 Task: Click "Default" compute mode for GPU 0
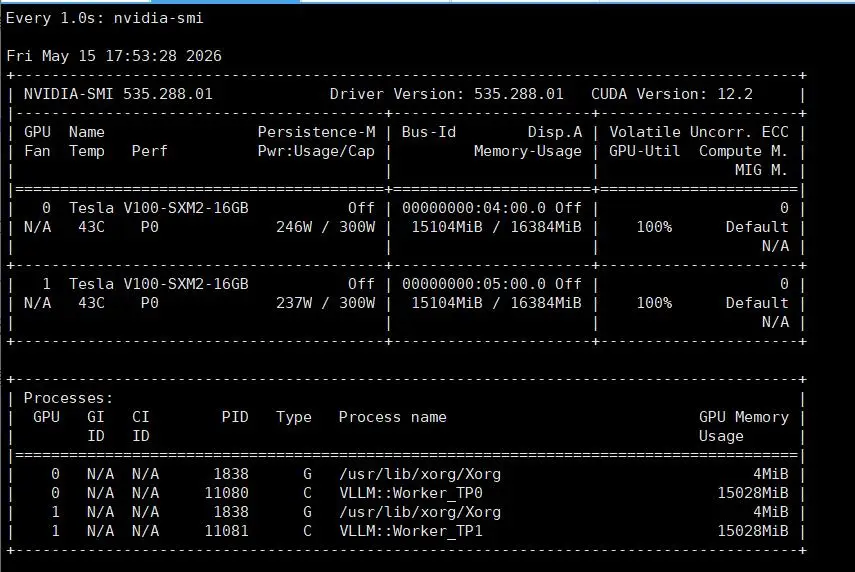(757, 227)
